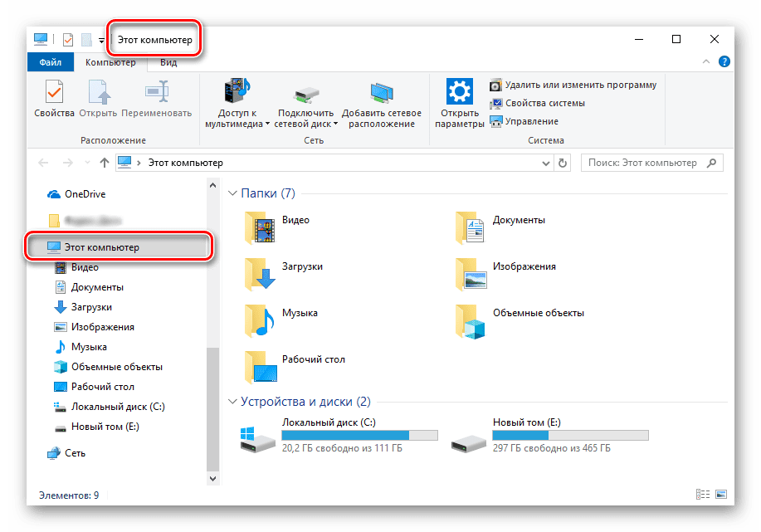Switch to Компьютер ribbon tab
The height and width of the screenshot is (532, 761).
[x=110, y=62]
